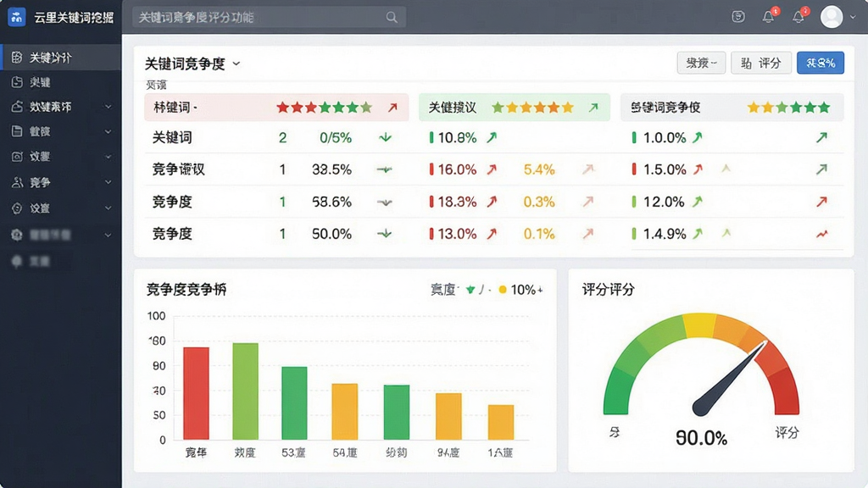This screenshot has height=488, width=868.
Task: Click the red arrow next to 18.3%
Action: [492, 202]
